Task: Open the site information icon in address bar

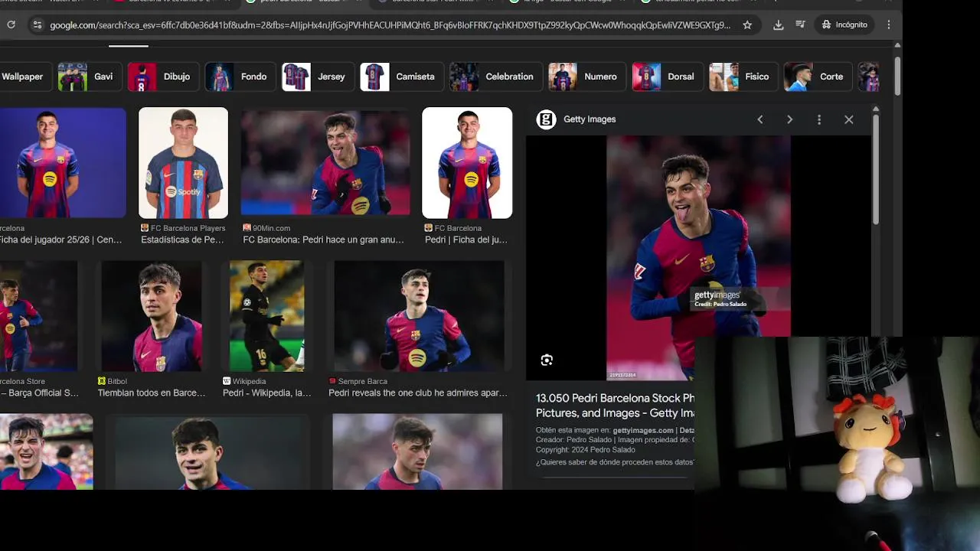Action: pos(37,24)
